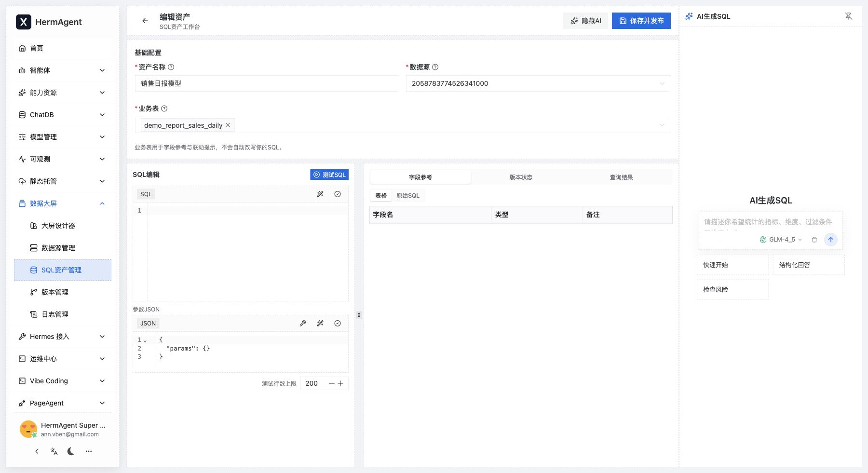868x473 pixels.
Task: Select SQL资产管理 submenu item
Action: [63, 270]
